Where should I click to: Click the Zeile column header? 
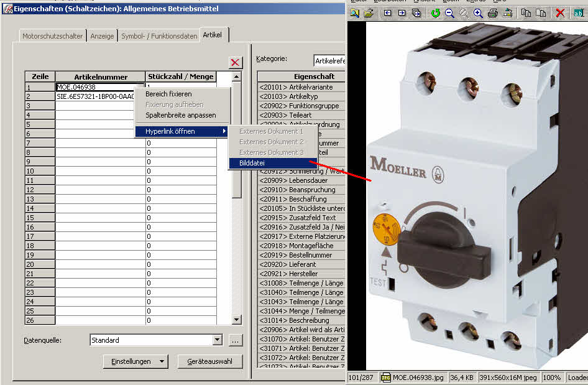(40, 77)
